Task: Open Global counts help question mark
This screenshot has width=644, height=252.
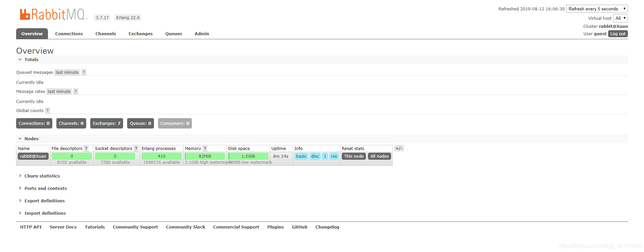Action: coord(48,110)
